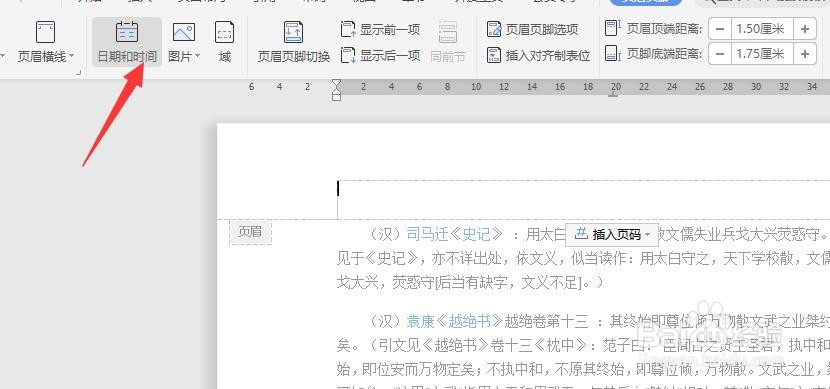The width and height of the screenshot is (830, 389).
Task: Click the ruler indent marker
Action: (x=336, y=89)
